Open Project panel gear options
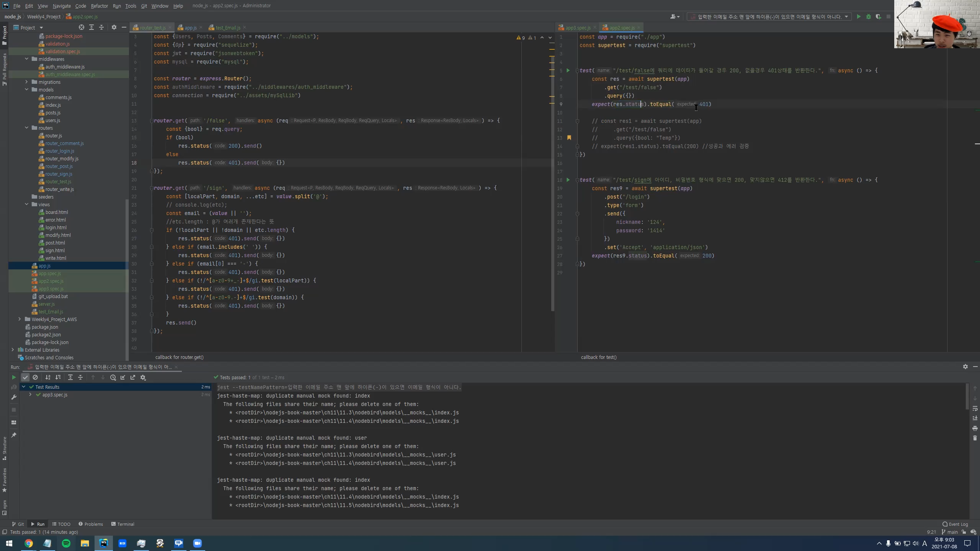Screen dimensions: 980x551 coord(114,28)
